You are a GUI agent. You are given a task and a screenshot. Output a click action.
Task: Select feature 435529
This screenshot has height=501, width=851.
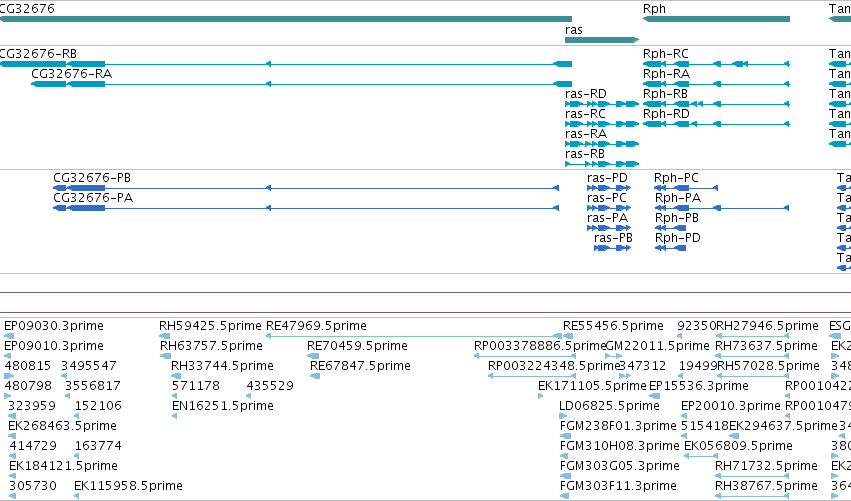coord(270,386)
